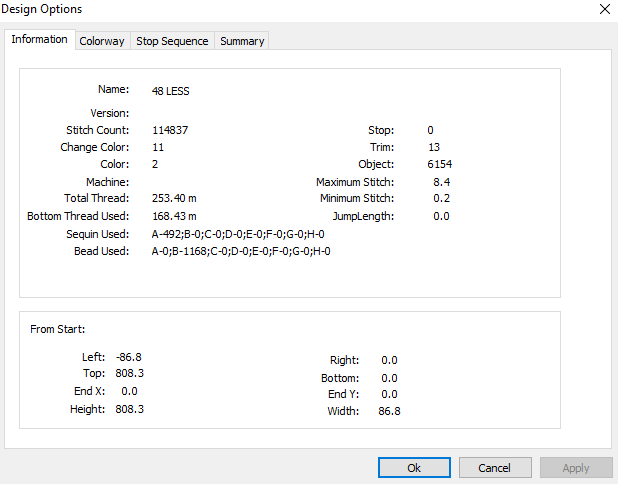This screenshot has height=484, width=618.
Task: Click the Left value -86.8
Action: pyautogui.click(x=129, y=357)
